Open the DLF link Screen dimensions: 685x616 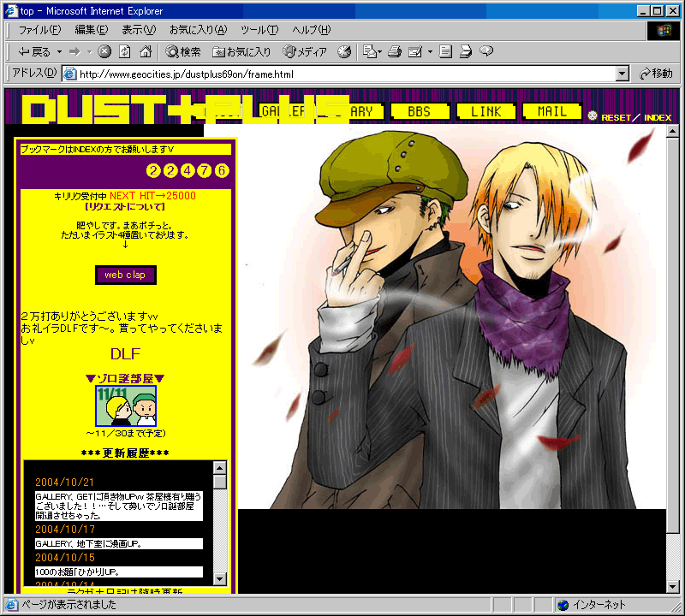pos(125,353)
